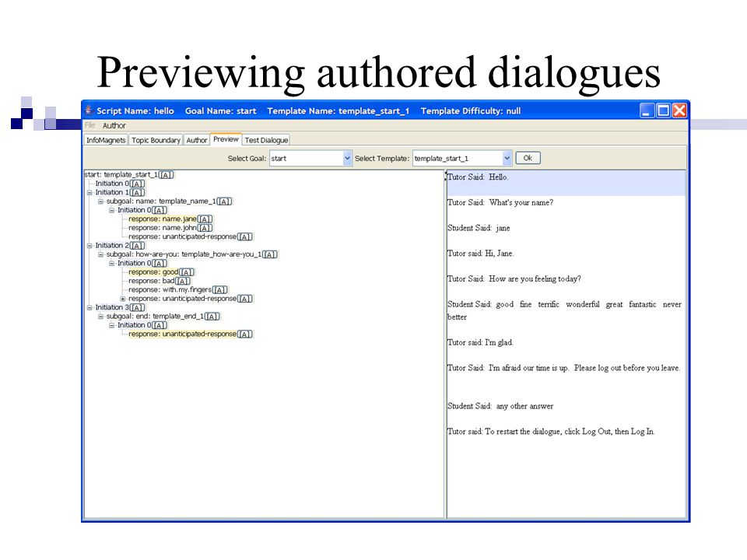Image resolution: width=747 pixels, height=560 pixels.
Task: Collapse Initiation 0 under subgoal name
Action: 111,210
